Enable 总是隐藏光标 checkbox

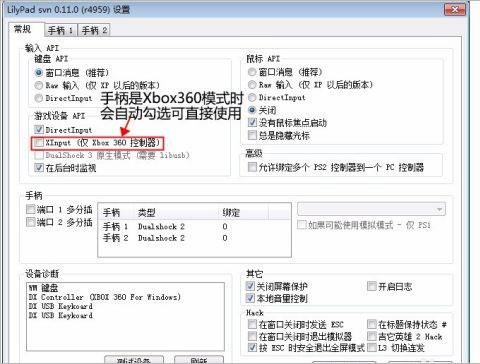252,135
